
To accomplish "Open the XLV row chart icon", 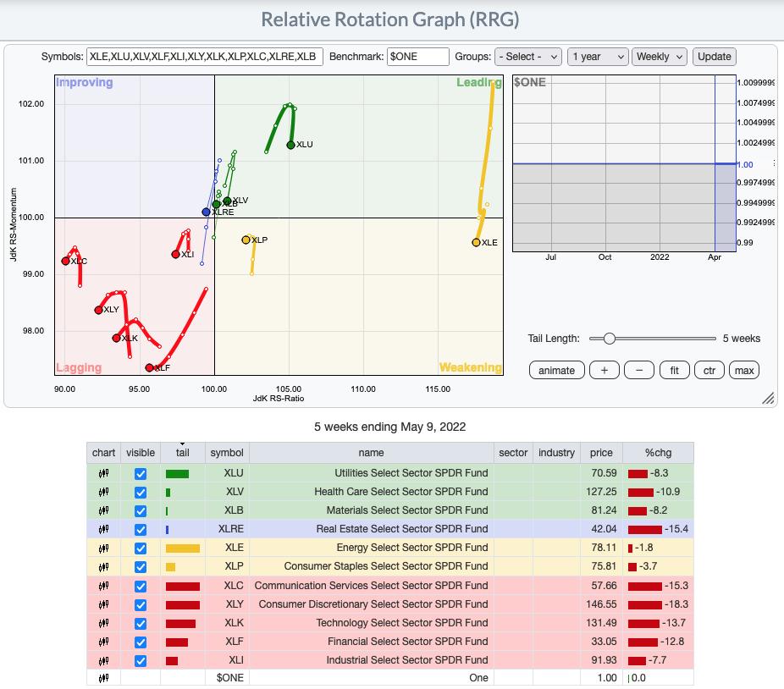I will click(103, 492).
